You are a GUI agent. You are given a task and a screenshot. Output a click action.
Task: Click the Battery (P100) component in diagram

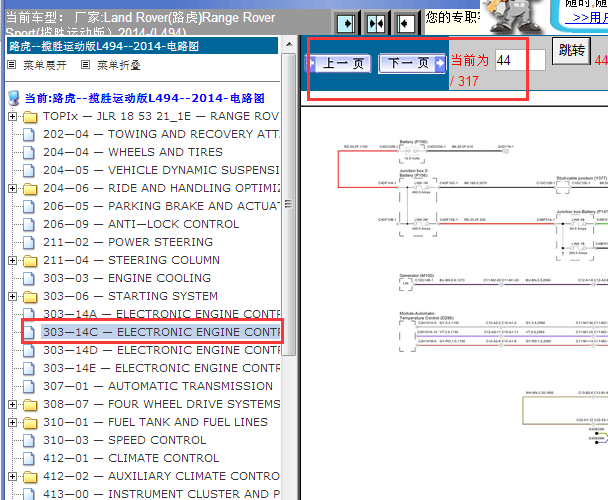click(x=412, y=152)
